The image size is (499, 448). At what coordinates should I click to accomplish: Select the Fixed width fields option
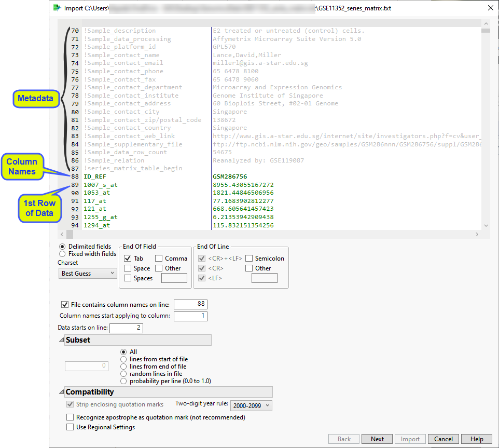point(63,254)
